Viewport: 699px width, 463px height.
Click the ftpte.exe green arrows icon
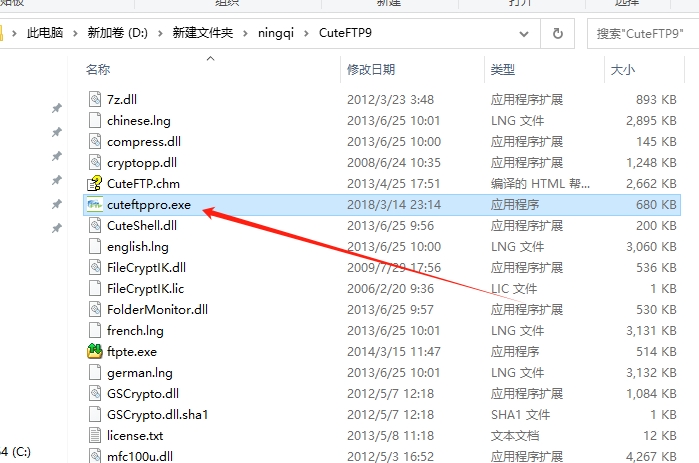(x=95, y=352)
